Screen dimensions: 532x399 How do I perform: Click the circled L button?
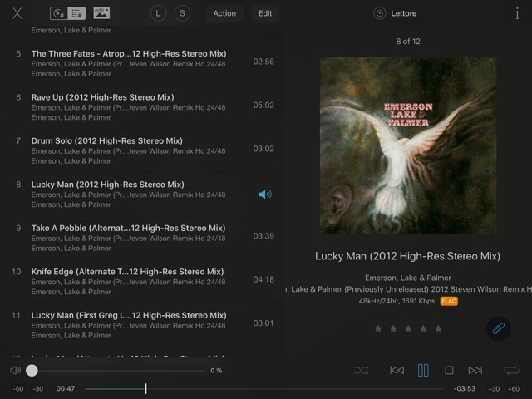[159, 13]
